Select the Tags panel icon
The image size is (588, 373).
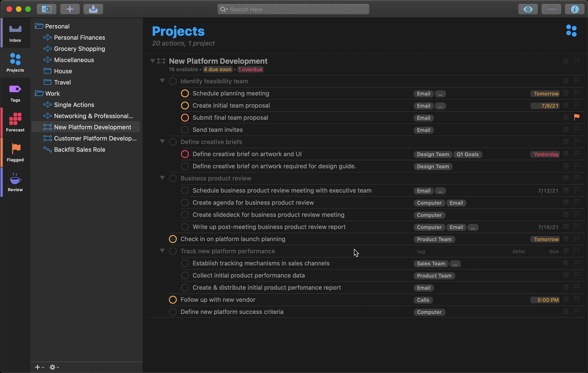(x=15, y=90)
